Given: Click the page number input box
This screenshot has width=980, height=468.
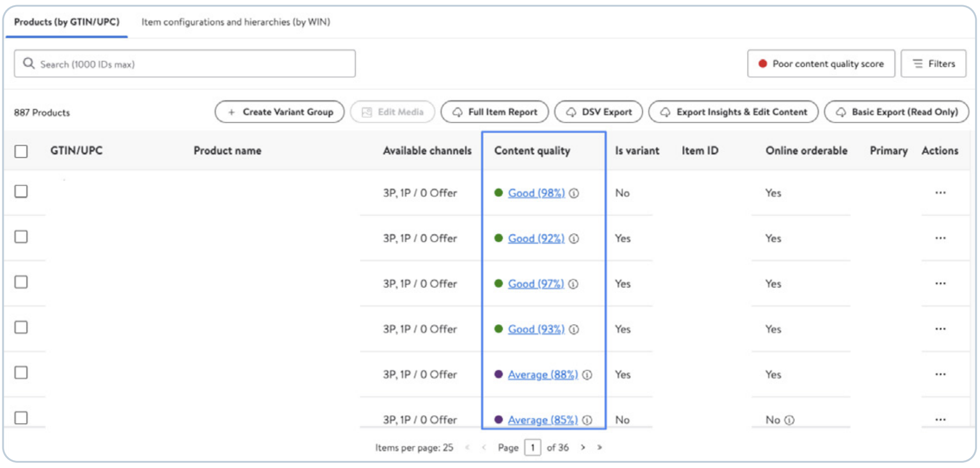Looking at the screenshot, I should tap(532, 447).
